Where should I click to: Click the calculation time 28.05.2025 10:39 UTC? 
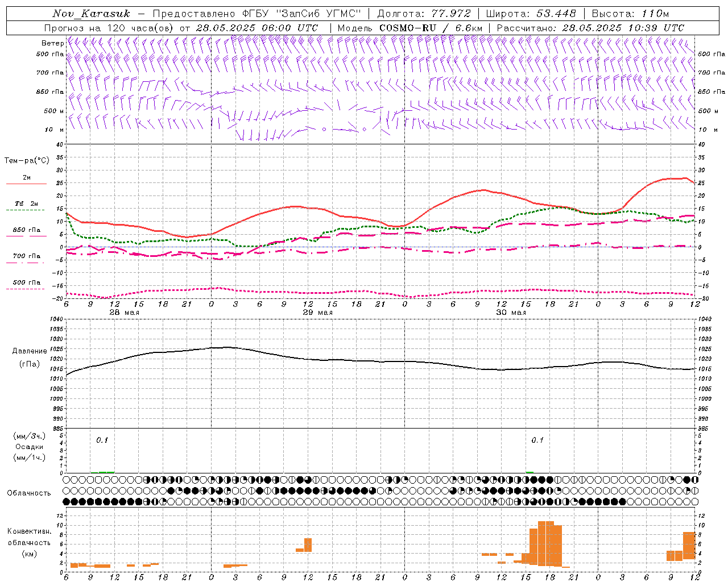(623, 28)
